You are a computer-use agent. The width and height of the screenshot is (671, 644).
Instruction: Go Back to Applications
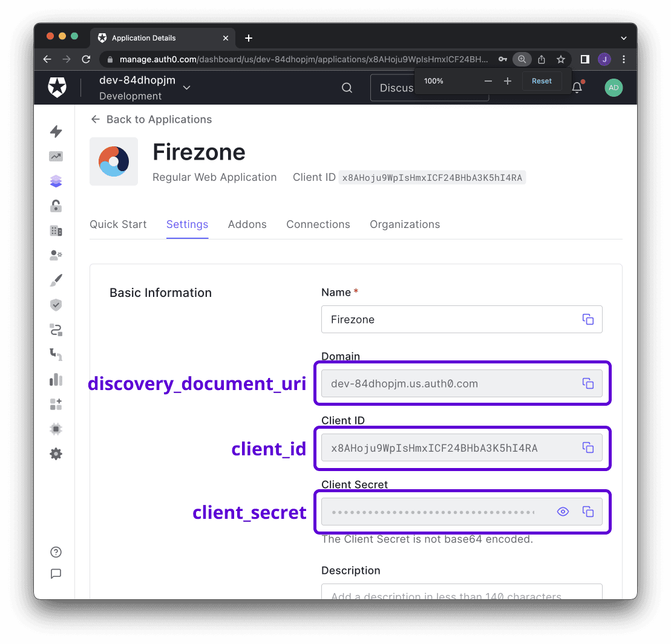tap(151, 119)
